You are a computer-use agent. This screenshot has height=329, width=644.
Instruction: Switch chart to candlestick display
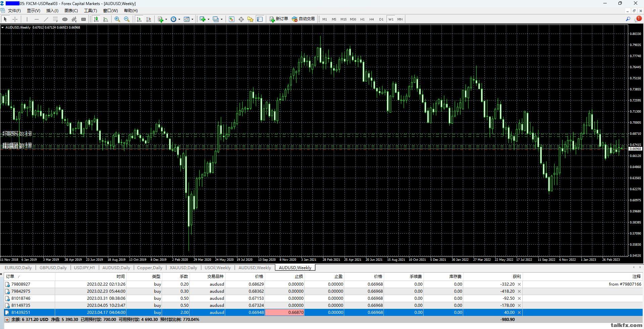coord(96,19)
